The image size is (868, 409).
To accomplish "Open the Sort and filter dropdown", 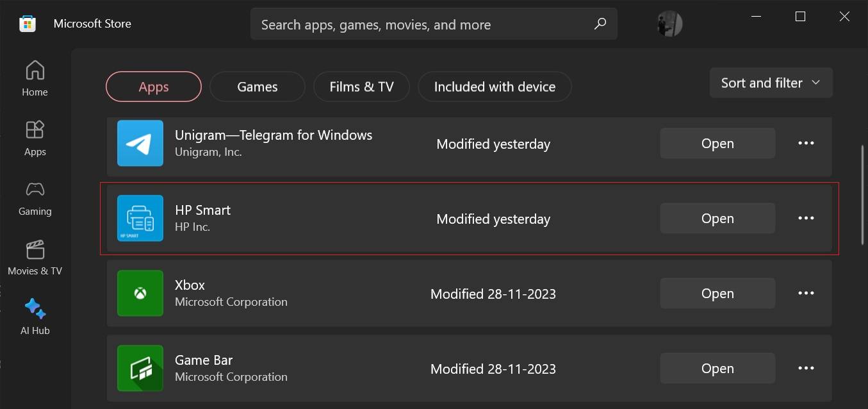I will click(770, 82).
